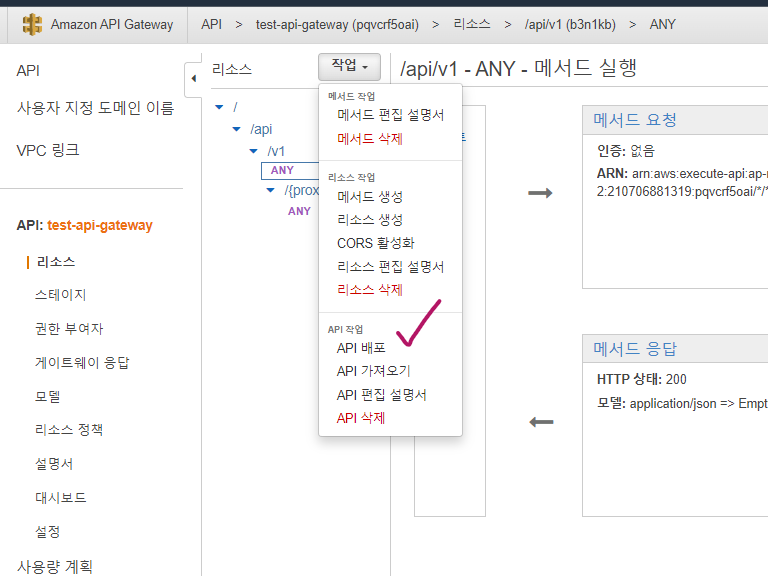Screen dimensions: 768x576
Task: Open 사용량 계획 sidebar item
Action: (x=55, y=567)
